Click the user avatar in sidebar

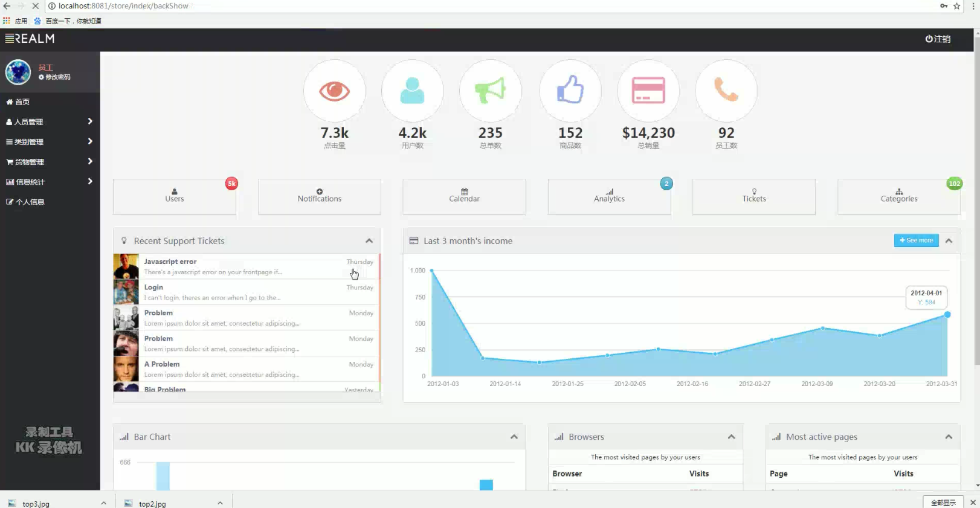point(18,72)
